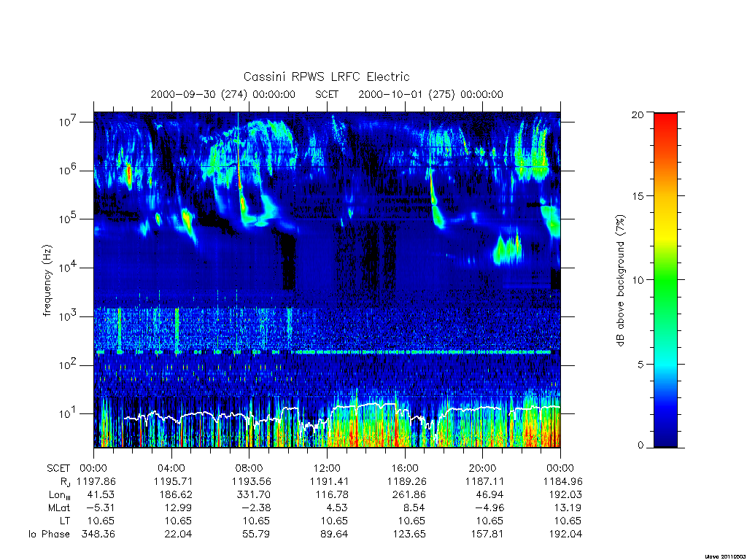Click the colorbar tick value 0
The width and height of the screenshot is (747, 560).
(640, 446)
